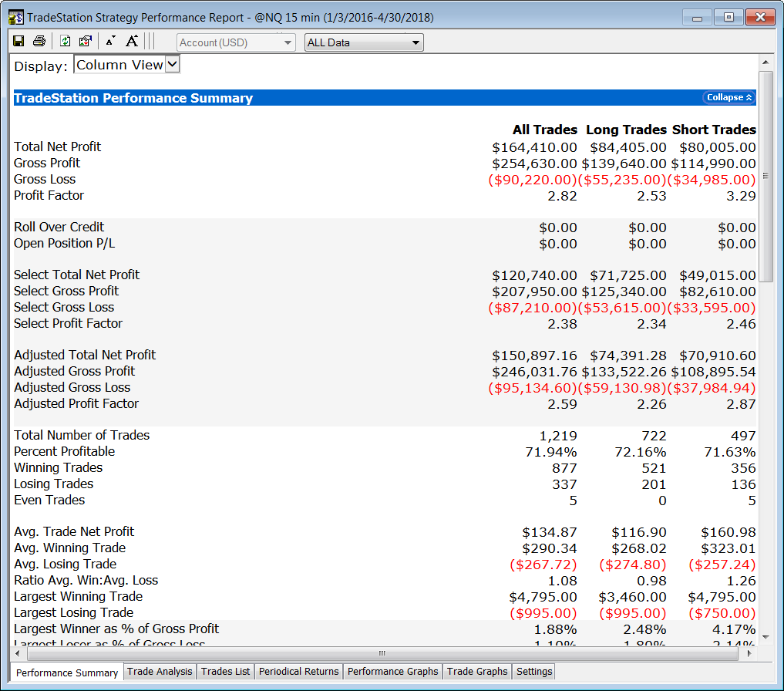The height and width of the screenshot is (691, 784).
Task: Select the 71.94% value
Action: pos(551,453)
